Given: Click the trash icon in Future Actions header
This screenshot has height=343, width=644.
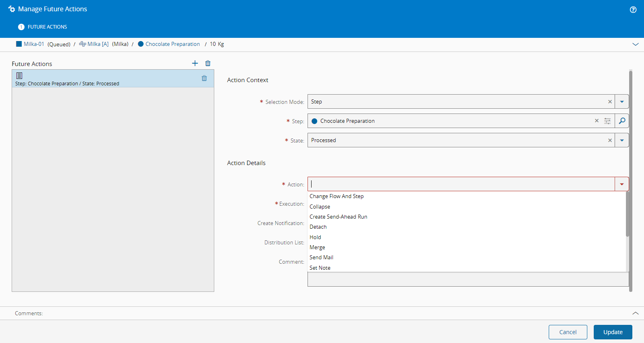Looking at the screenshot, I should pyautogui.click(x=208, y=63).
